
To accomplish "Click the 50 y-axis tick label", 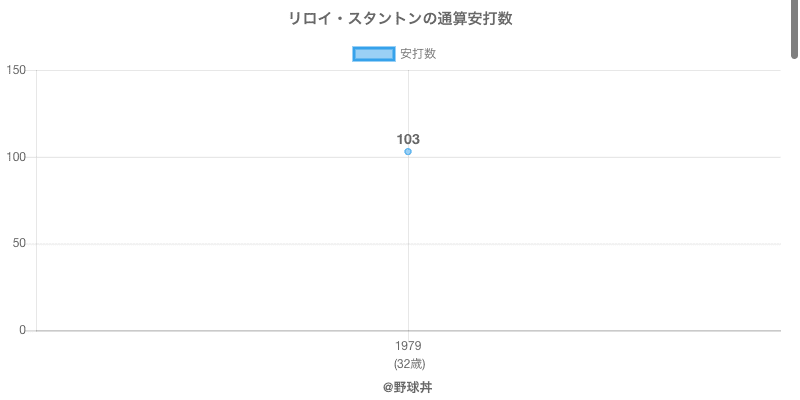I will click(x=18, y=244).
